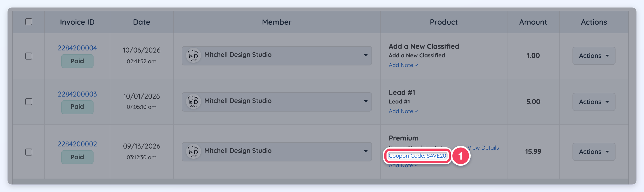
Task: Click the amount 1.00
Action: 533,56
